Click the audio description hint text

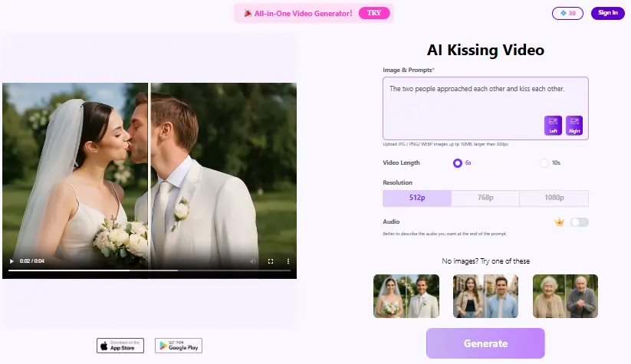[x=445, y=234]
